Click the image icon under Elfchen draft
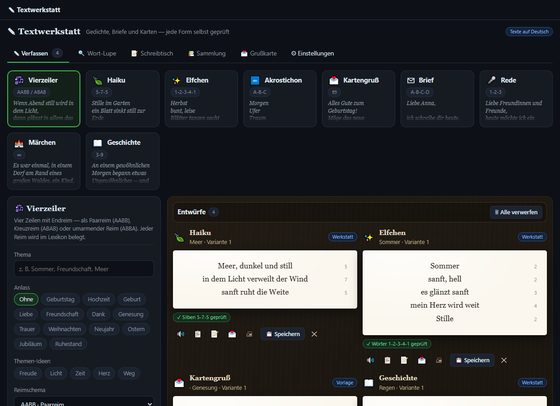Screen dimensions: 560x406 [439, 360]
